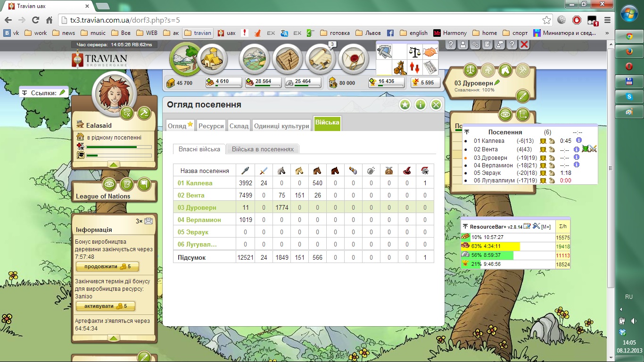Switch to the Огляд tab
This screenshot has height=362, width=644.
click(180, 125)
